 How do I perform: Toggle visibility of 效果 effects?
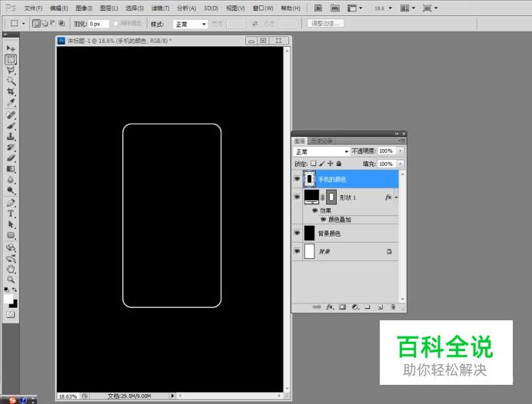point(315,210)
